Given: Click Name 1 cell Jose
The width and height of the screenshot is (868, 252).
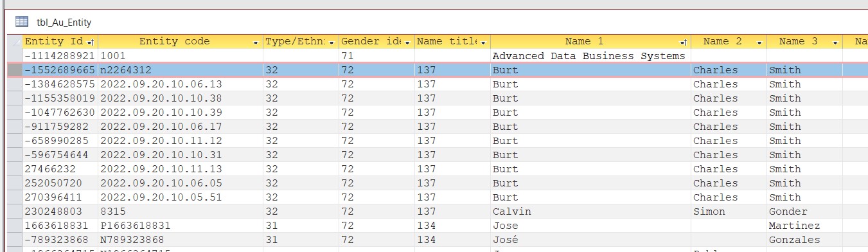Looking at the screenshot, I should (590, 226).
